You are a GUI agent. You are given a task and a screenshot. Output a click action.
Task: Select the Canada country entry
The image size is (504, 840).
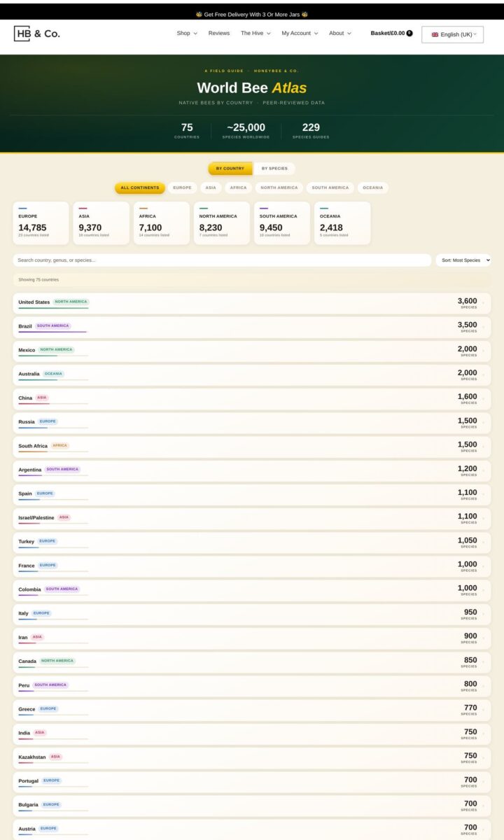tap(252, 662)
